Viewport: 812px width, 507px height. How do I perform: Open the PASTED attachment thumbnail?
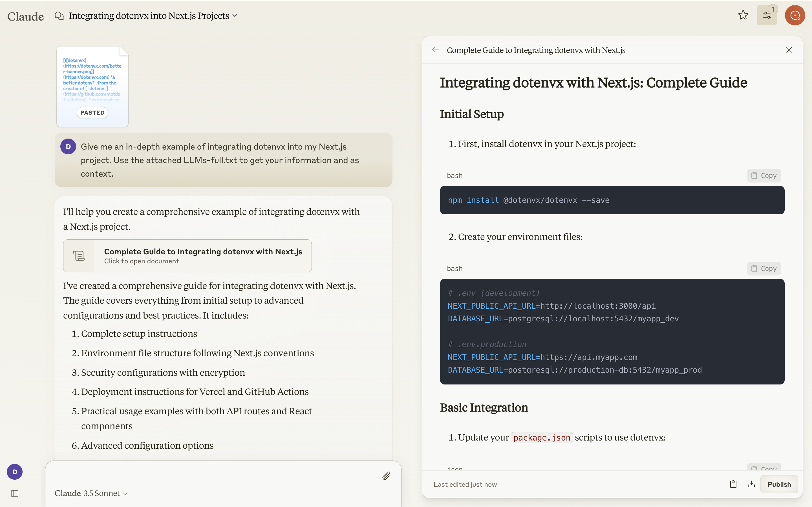coord(92,87)
